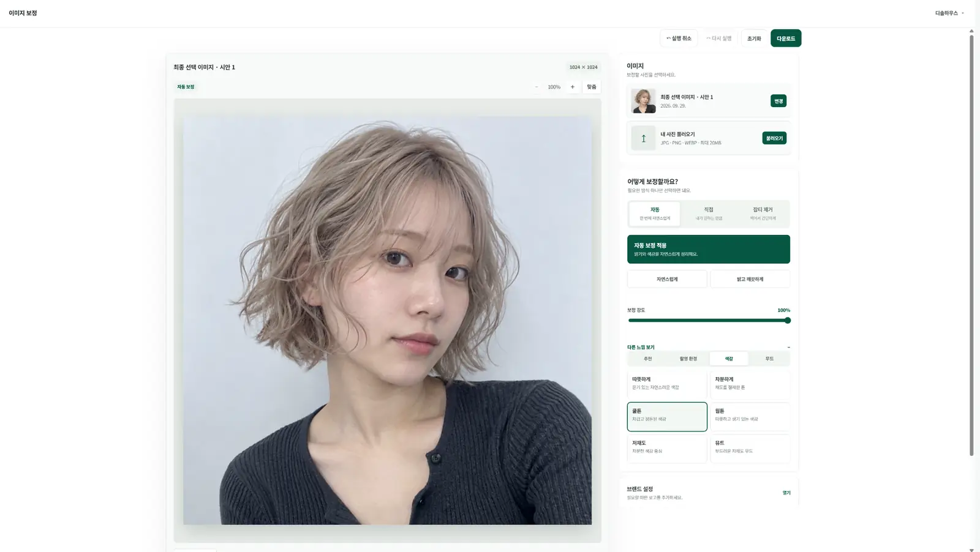Image resolution: width=980 pixels, height=552 pixels.
Task: Click the 100% zoom level value
Action: 554,87
